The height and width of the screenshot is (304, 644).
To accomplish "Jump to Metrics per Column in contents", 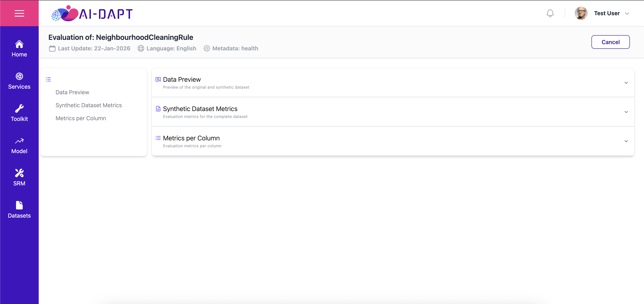I will point(80,118).
